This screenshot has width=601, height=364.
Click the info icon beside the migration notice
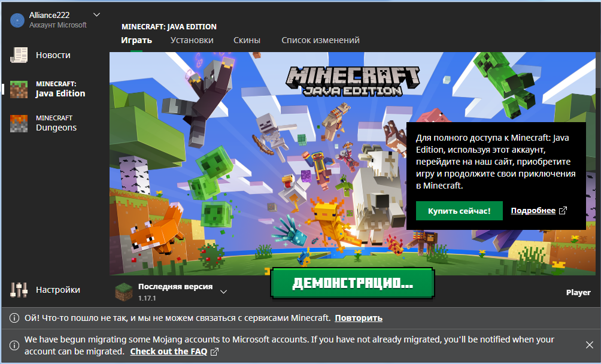point(14,345)
